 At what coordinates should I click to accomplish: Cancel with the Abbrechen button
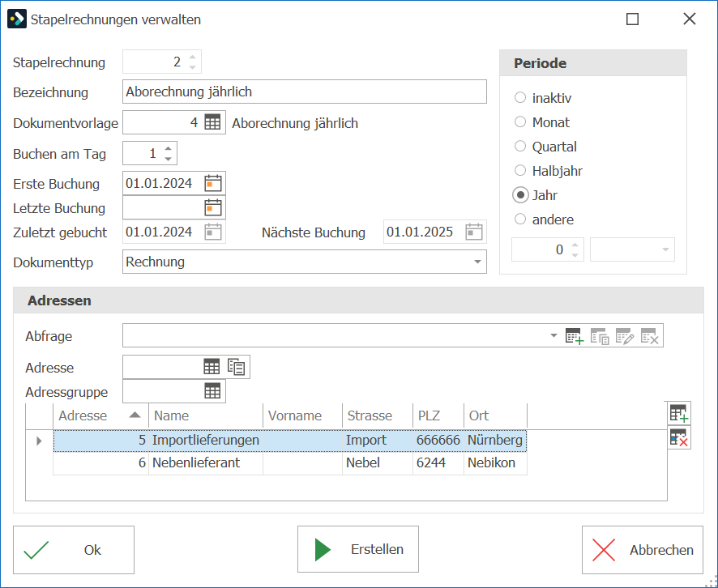click(x=643, y=550)
